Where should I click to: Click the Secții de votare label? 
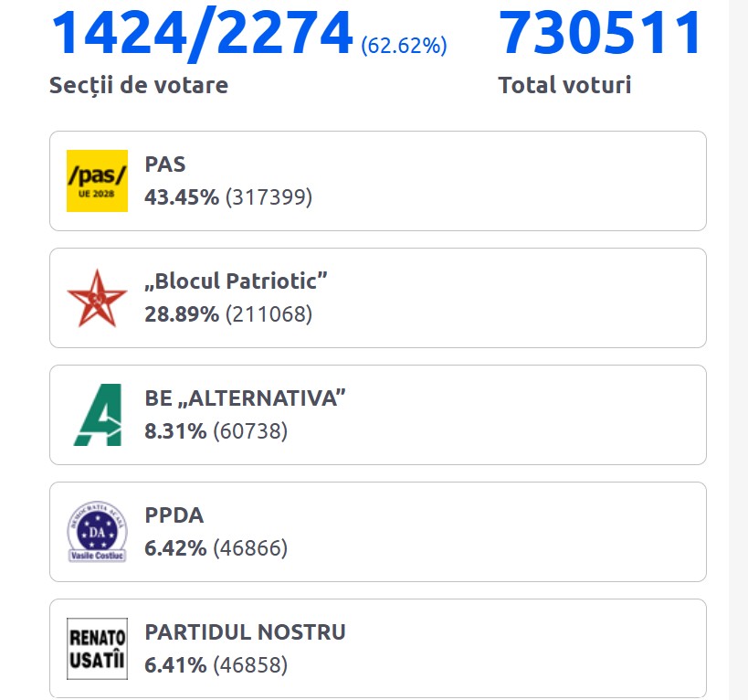[x=139, y=85]
